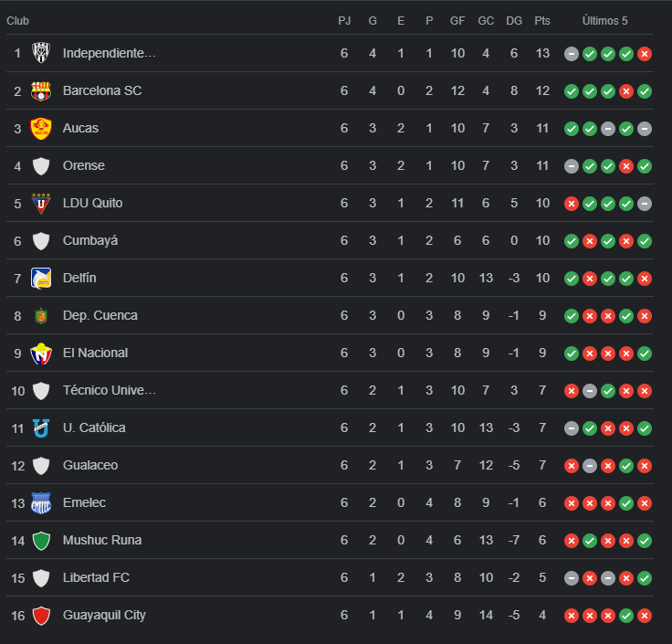
Task: Click Independiente's most recent loss indicator
Action: [645, 54]
